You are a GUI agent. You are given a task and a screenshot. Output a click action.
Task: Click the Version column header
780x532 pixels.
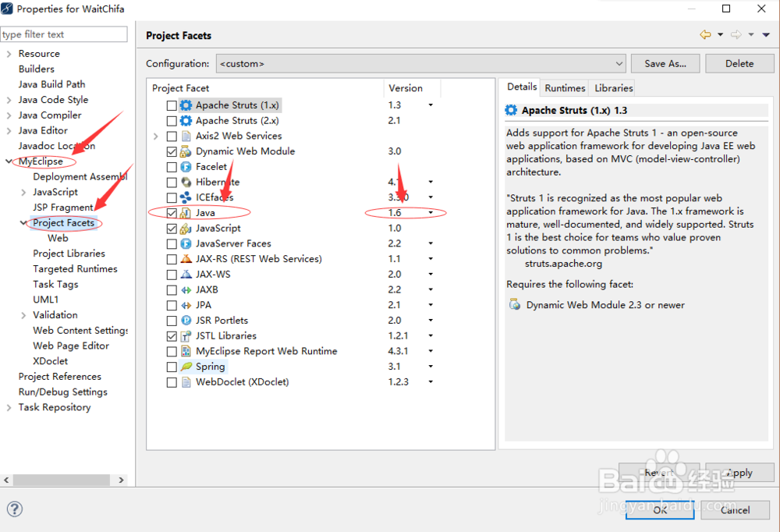pyautogui.click(x=412, y=88)
